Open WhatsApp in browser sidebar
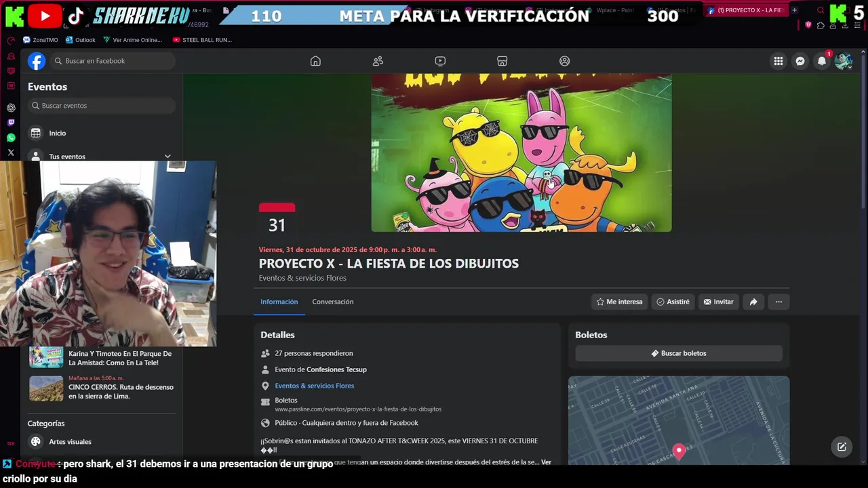Image resolution: width=868 pixels, height=488 pixels. click(11, 138)
